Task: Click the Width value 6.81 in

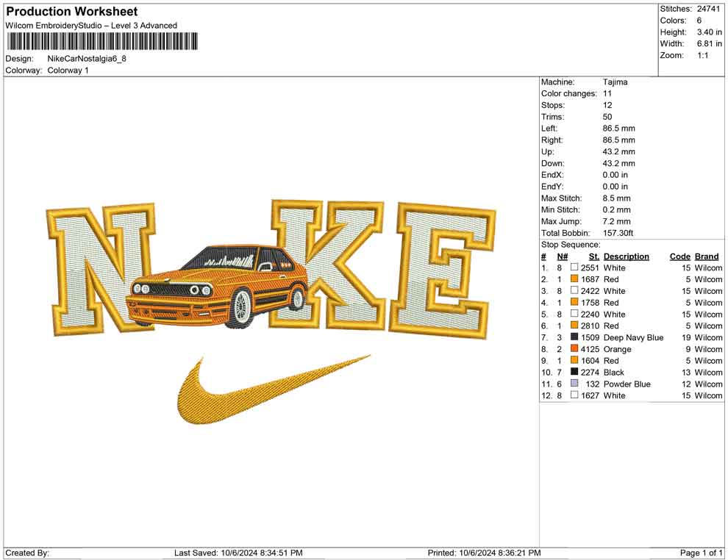Action: click(710, 43)
